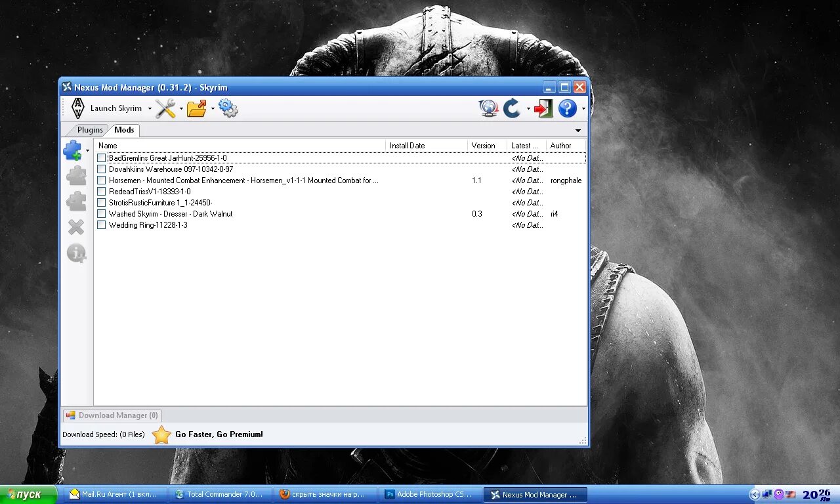Switch to the Plugins tab

(x=90, y=130)
